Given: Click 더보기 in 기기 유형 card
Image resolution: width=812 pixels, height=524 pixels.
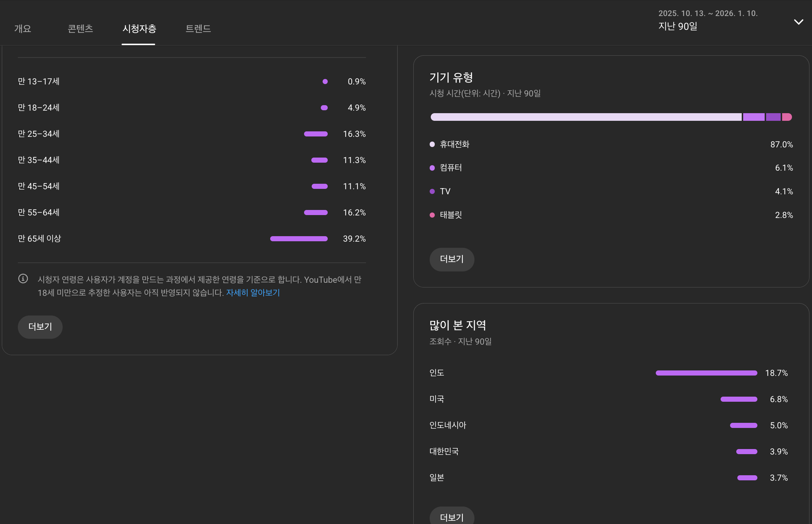Looking at the screenshot, I should tap(452, 259).
